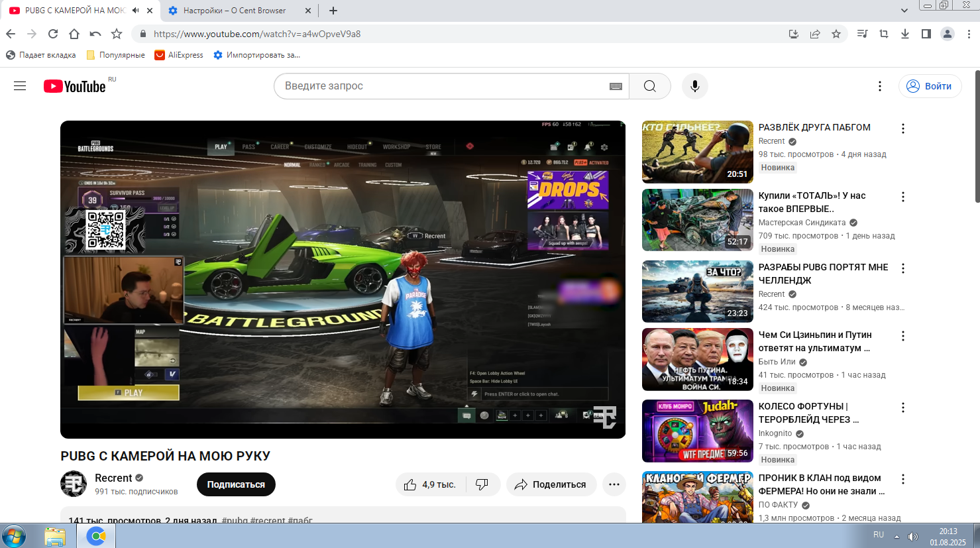Viewport: 980px width, 548px height.
Task: Open the Популярные bookmarks folder
Action: tap(116, 55)
